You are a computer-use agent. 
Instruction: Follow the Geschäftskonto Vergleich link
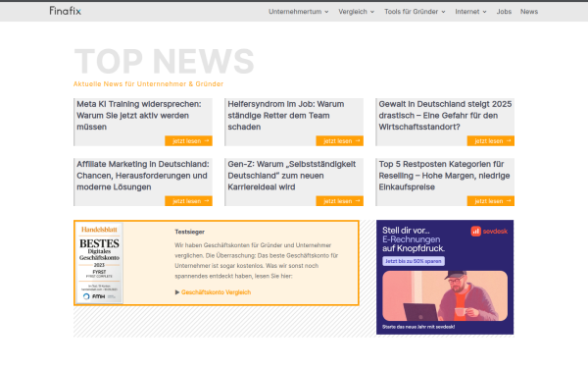(216, 292)
